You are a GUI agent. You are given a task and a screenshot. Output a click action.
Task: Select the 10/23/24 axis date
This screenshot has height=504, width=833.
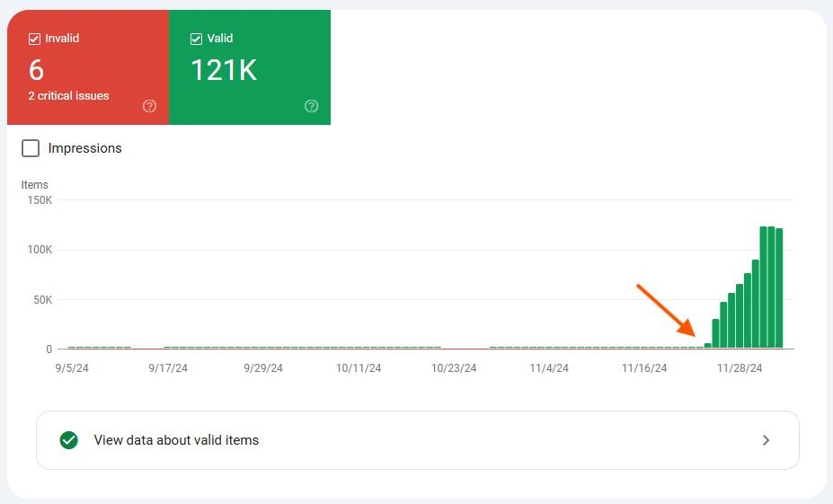454,368
